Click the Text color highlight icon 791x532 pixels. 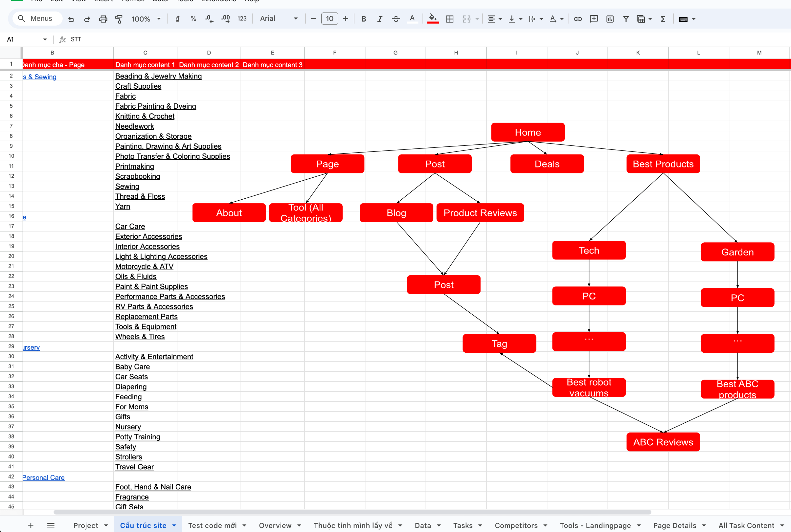[x=431, y=19]
